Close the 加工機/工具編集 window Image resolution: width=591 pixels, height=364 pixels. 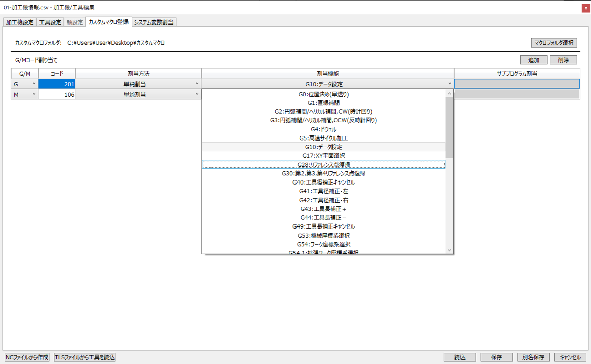[586, 7]
